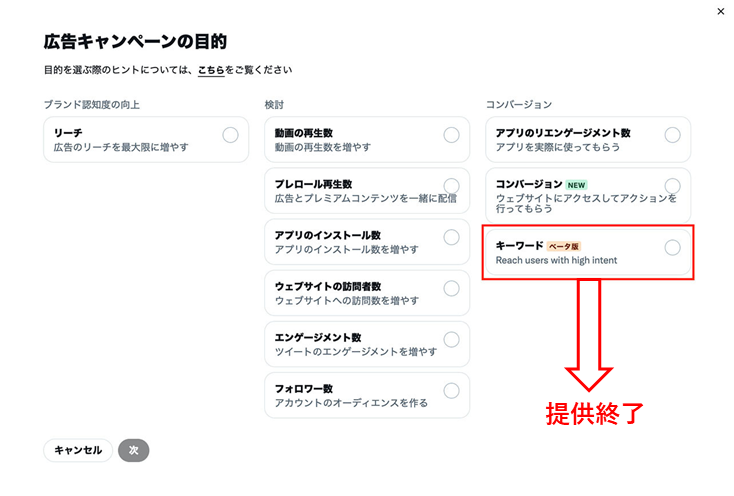Click the フォロワー数 description text
Screen dimensions: 734x496
pos(351,403)
